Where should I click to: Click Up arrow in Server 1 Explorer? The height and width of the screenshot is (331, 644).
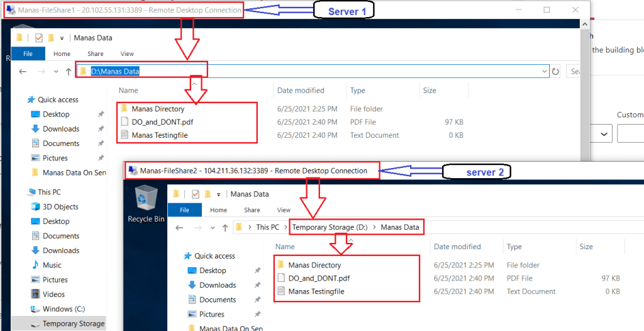69,72
